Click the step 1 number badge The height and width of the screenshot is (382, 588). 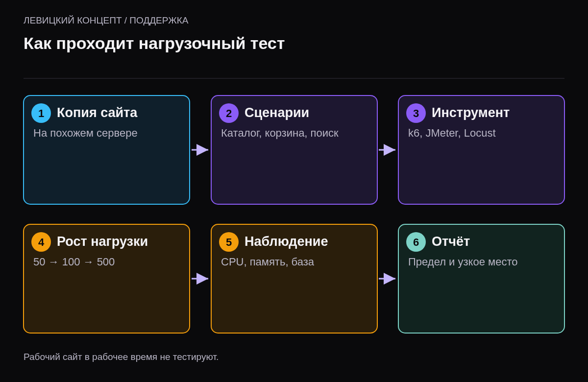(41, 113)
